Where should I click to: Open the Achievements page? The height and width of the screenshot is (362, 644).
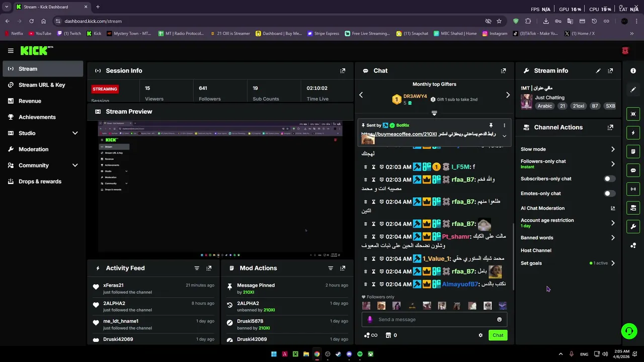click(x=43, y=117)
